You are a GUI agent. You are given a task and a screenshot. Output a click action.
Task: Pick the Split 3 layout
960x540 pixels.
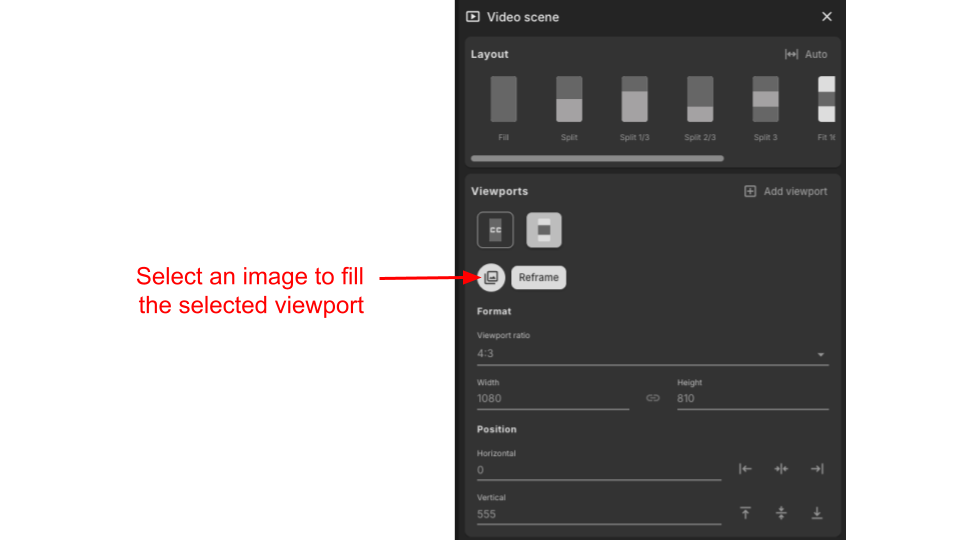click(x=765, y=100)
